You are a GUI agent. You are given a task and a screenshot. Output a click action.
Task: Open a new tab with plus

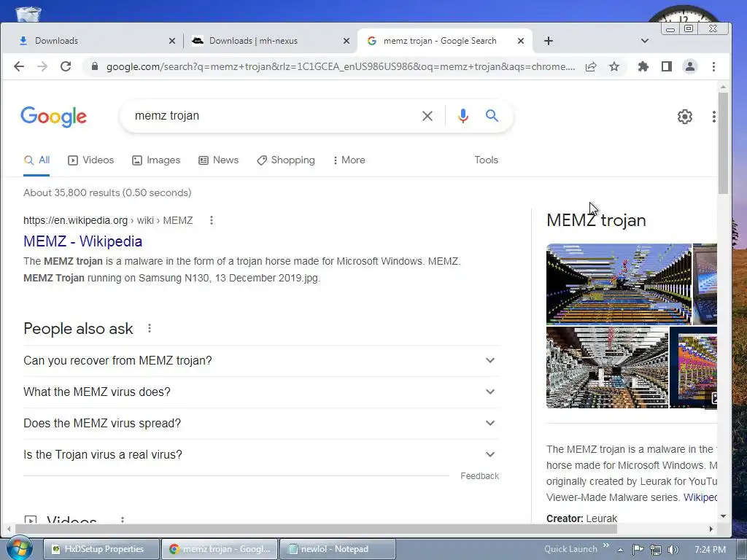tap(549, 41)
